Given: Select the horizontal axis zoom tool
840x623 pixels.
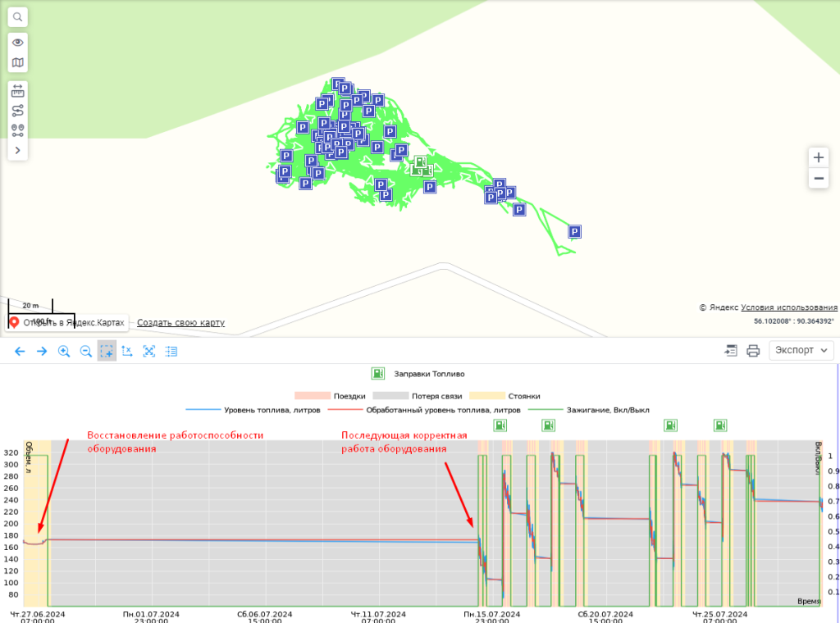Looking at the screenshot, I should click(127, 351).
